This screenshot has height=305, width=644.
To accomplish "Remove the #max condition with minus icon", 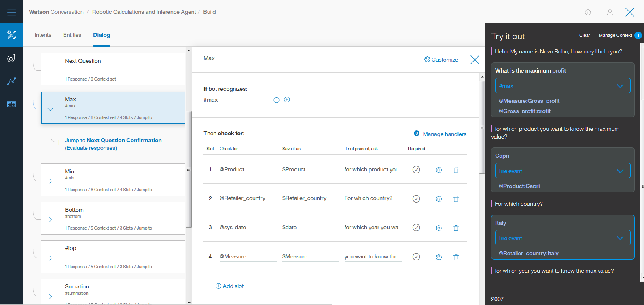I will (276, 100).
